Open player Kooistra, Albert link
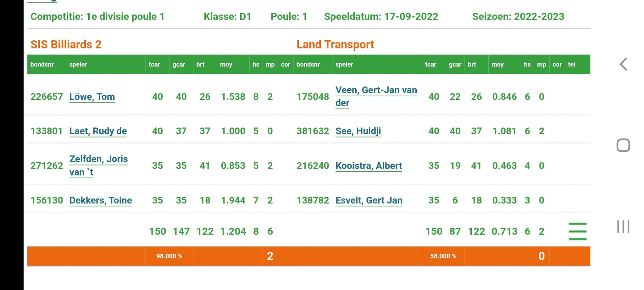Viewport: 644px width, 290px height. tap(369, 165)
